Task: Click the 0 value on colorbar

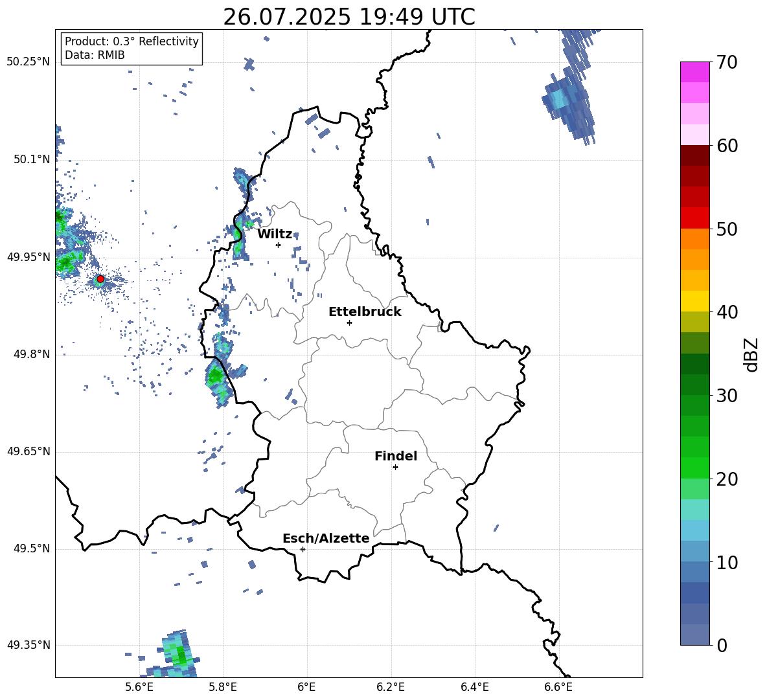Action: tap(722, 646)
